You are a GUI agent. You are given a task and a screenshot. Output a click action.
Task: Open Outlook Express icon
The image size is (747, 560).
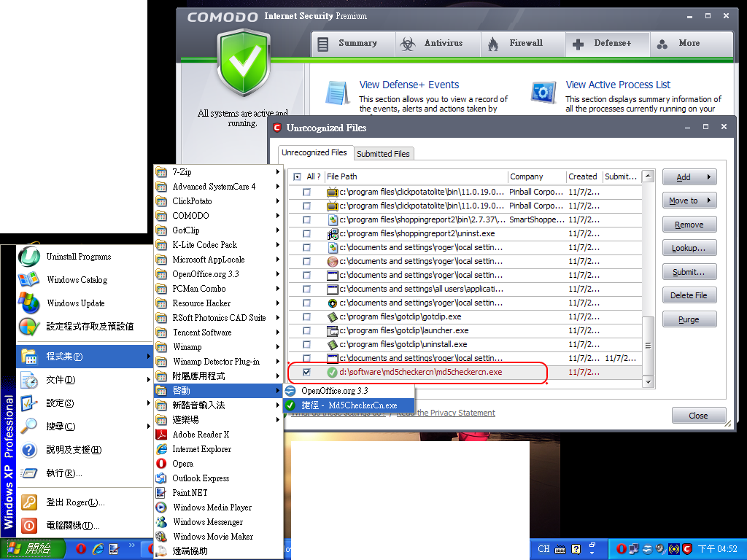click(161, 478)
